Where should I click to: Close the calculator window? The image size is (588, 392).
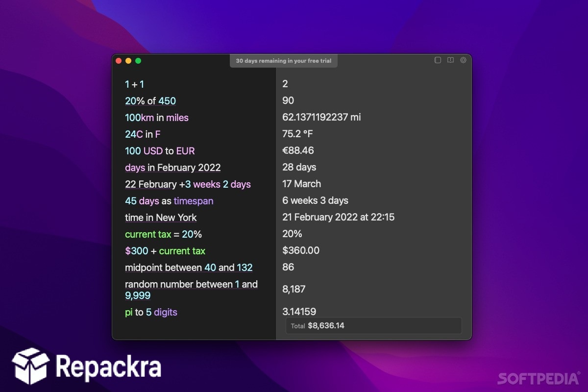point(119,61)
